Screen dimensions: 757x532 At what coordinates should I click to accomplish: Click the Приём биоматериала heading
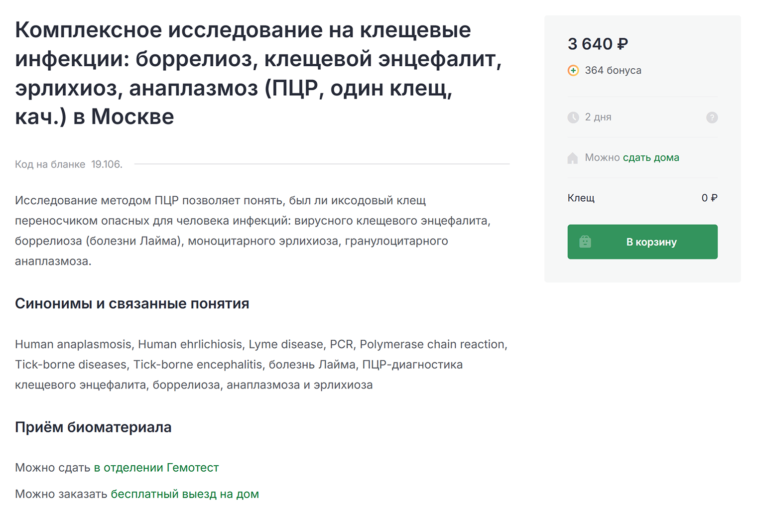(93, 427)
